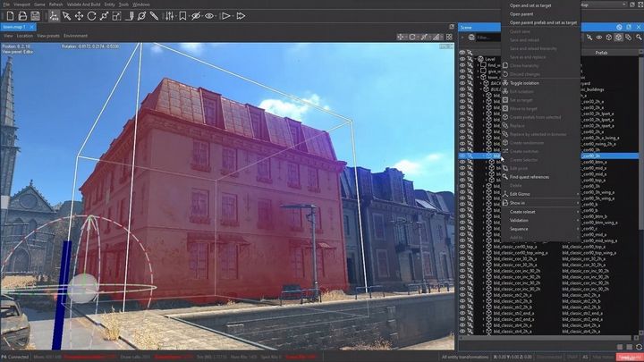Click Find quest references menu entry
This screenshot has height=362, width=644.
click(x=530, y=177)
